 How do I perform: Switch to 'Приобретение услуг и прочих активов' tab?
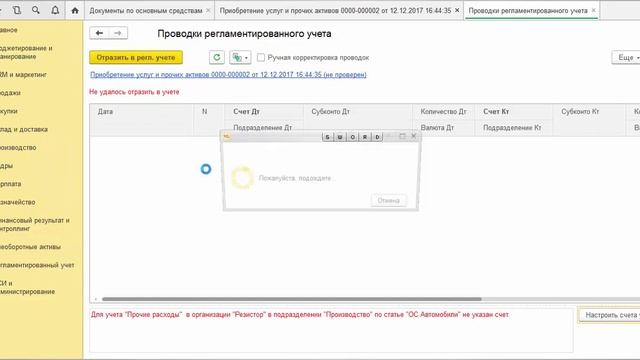click(335, 11)
